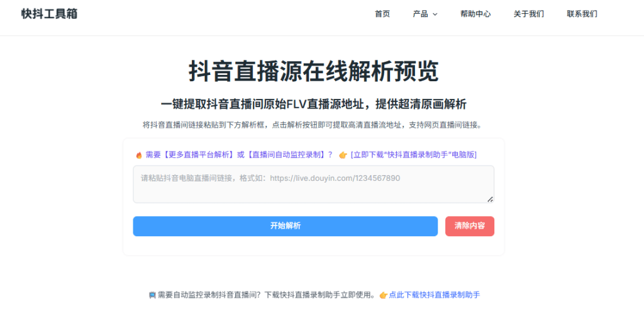The width and height of the screenshot is (644, 325).
Task: Click pointing hand icon before 点此下载
Action: click(383, 295)
